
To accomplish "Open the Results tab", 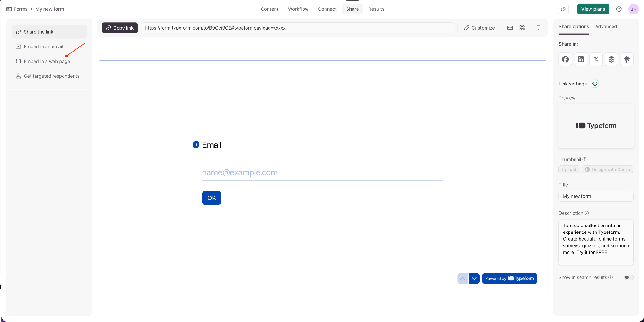I will pos(376,9).
